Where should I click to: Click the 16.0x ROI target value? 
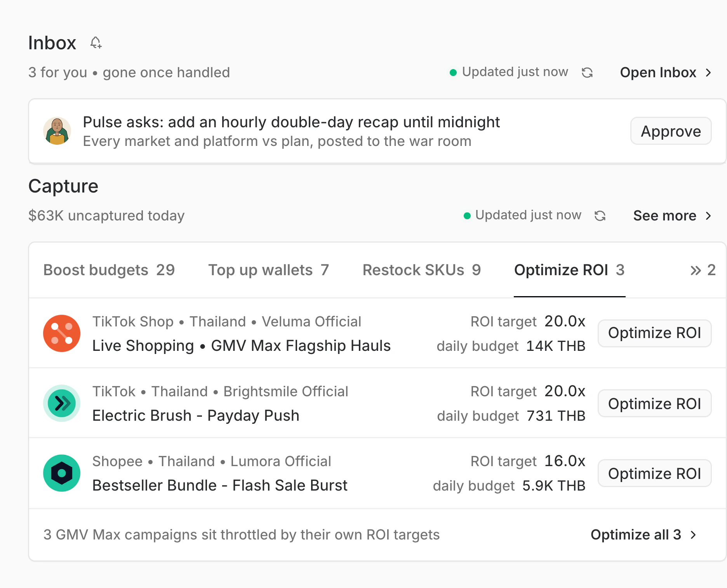pos(565,461)
